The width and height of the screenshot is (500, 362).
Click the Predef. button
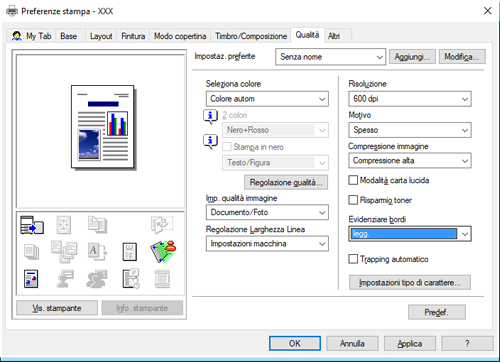tap(437, 312)
